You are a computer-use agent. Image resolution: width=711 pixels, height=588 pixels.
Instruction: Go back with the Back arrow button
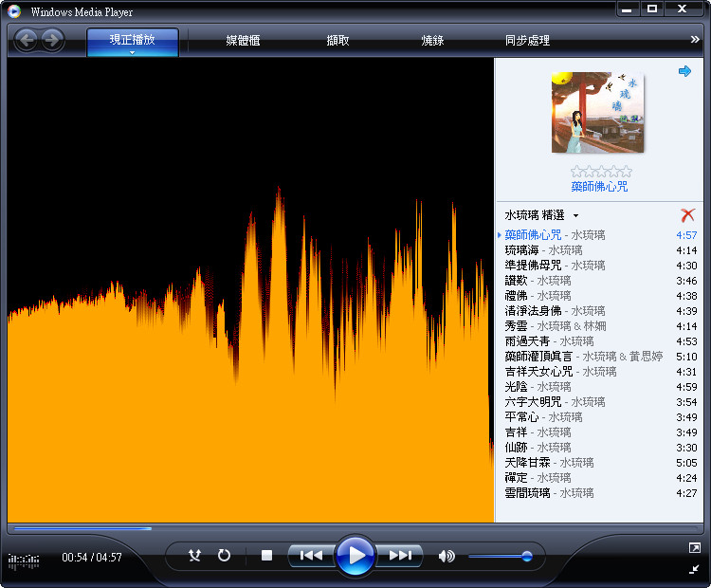coord(27,41)
